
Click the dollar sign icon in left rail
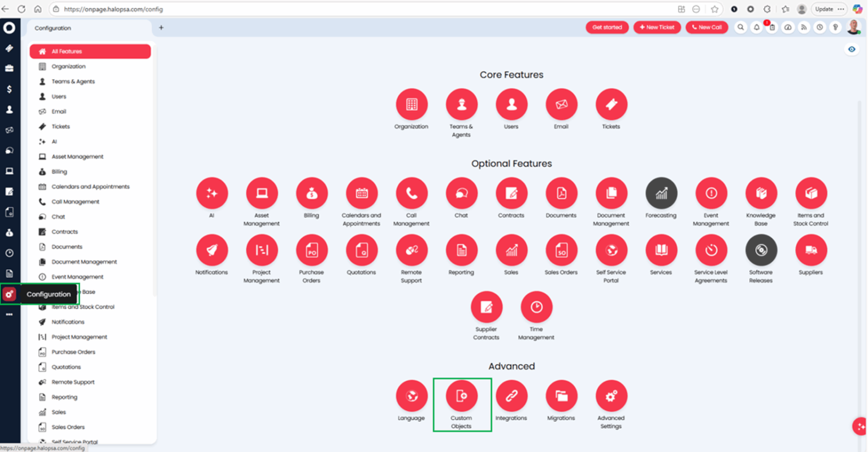tap(9, 89)
